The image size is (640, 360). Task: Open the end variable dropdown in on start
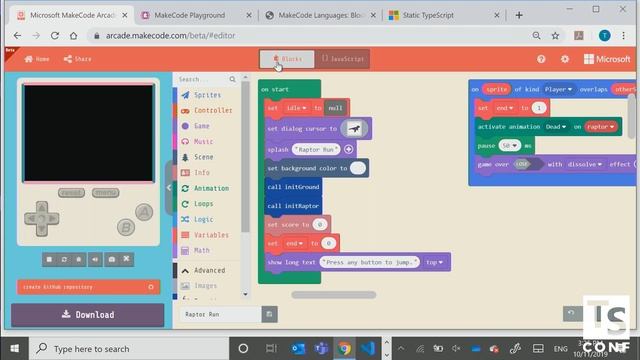(294, 244)
